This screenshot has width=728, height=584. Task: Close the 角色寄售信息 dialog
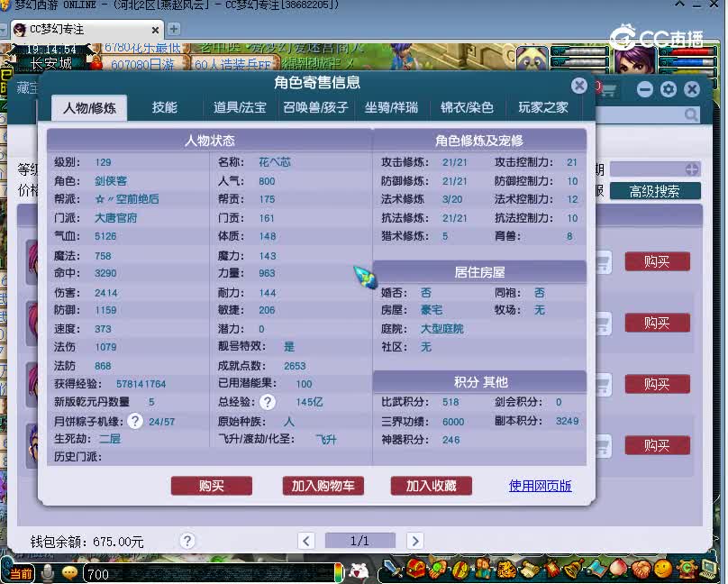[579, 86]
